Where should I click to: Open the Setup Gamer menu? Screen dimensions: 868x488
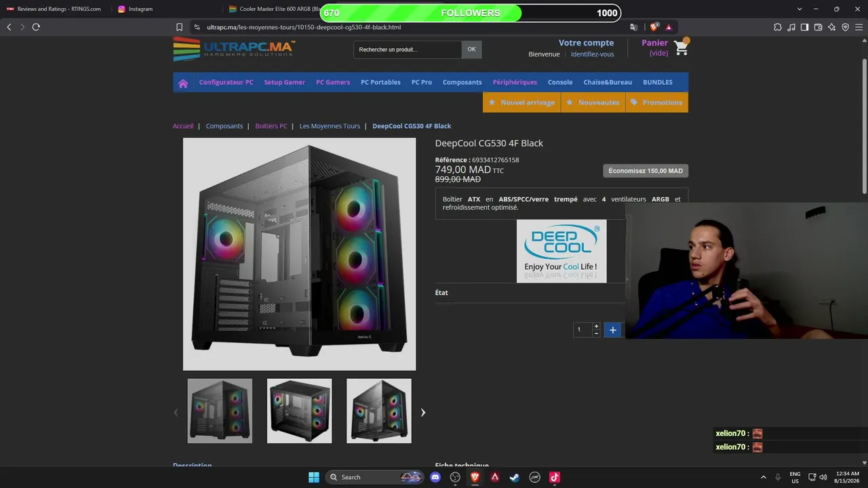[x=284, y=82]
